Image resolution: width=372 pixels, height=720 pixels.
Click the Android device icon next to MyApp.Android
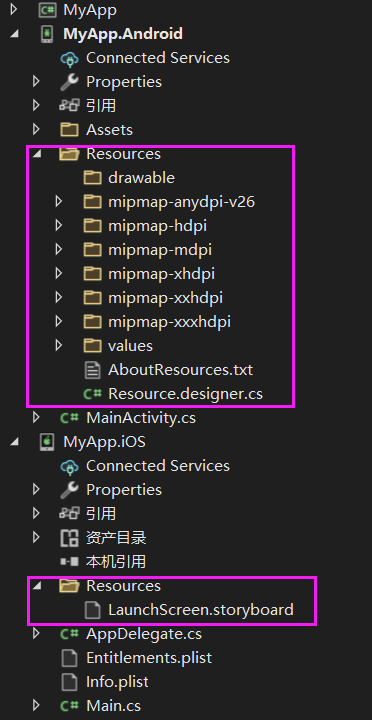(47, 34)
